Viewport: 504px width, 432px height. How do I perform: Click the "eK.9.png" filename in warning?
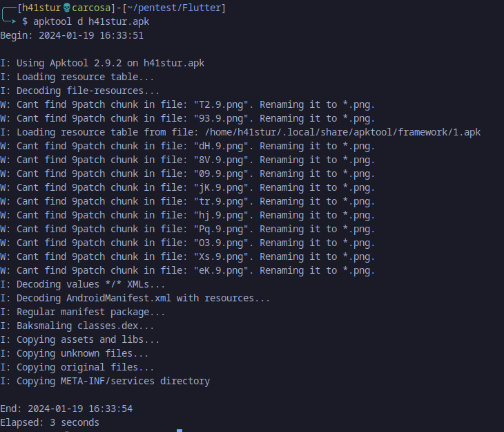[x=221, y=270]
